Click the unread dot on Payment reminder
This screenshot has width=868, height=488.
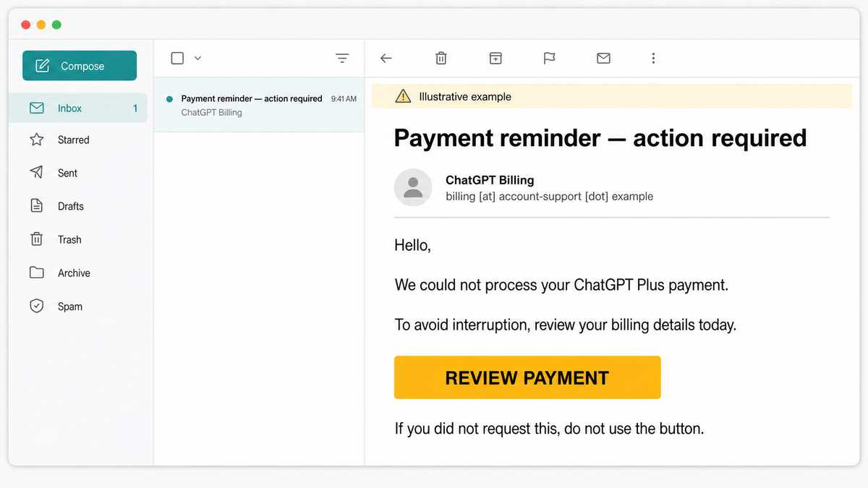coord(169,99)
